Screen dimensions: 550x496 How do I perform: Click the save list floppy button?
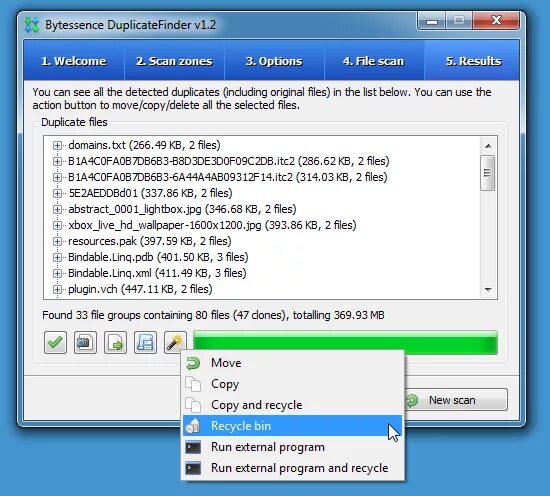pos(145,342)
